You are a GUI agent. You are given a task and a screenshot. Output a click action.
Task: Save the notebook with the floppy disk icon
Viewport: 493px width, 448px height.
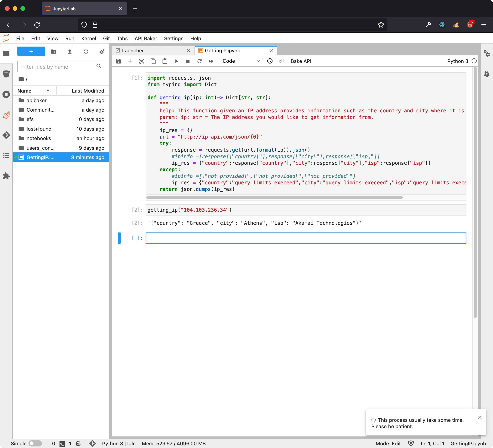point(119,61)
